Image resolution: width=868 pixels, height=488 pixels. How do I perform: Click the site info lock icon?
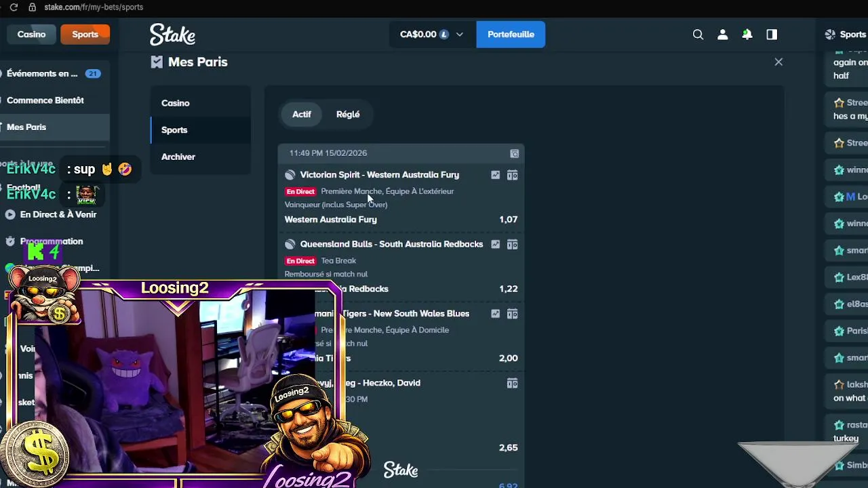32,7
